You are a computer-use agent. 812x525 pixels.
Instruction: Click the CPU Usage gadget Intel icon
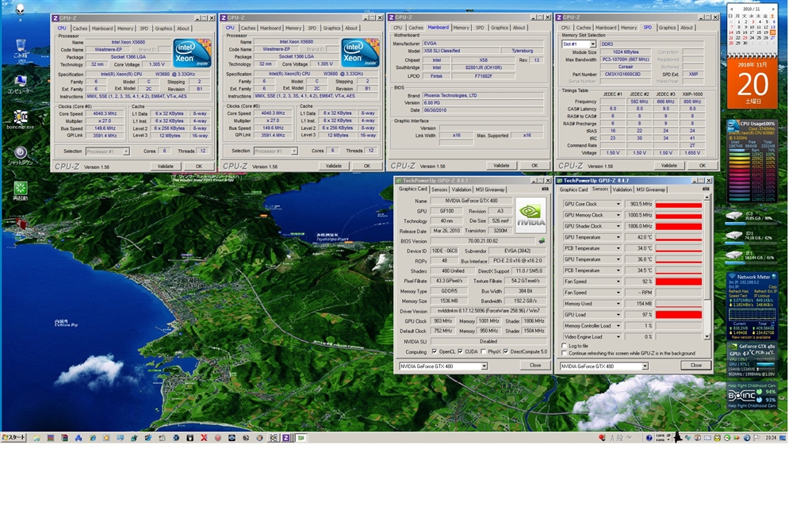732,125
